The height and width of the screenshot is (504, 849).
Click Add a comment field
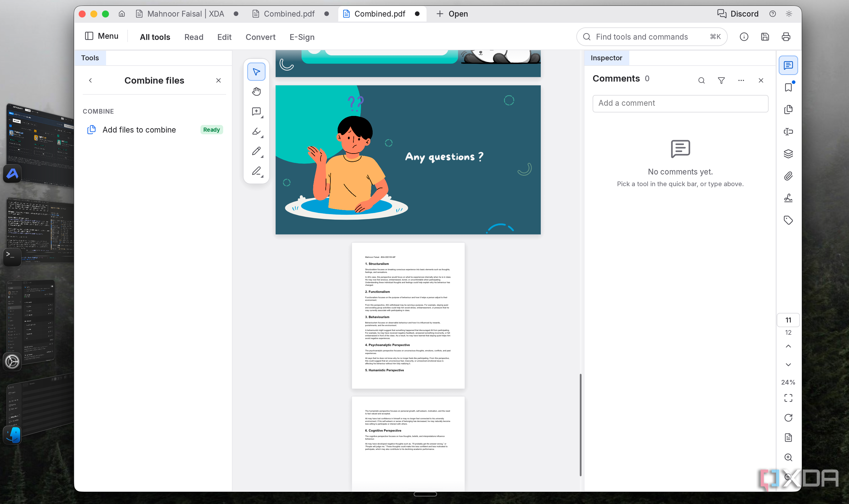tap(680, 103)
